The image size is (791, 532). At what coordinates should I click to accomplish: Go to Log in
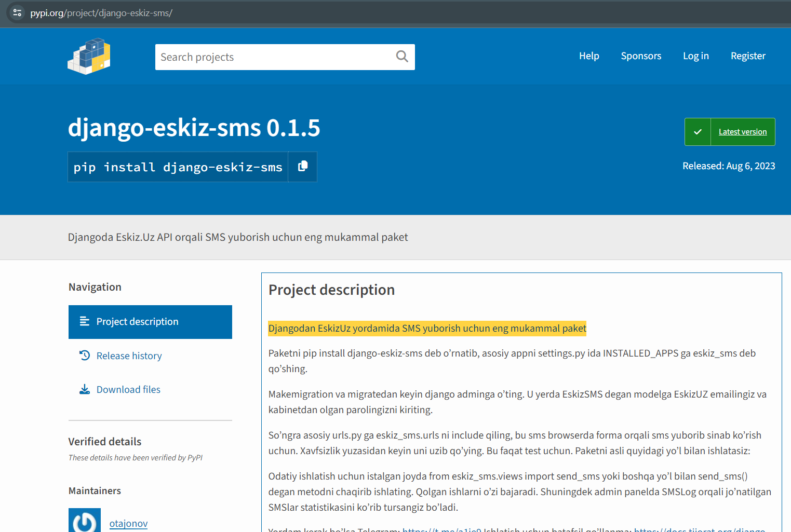(x=696, y=56)
